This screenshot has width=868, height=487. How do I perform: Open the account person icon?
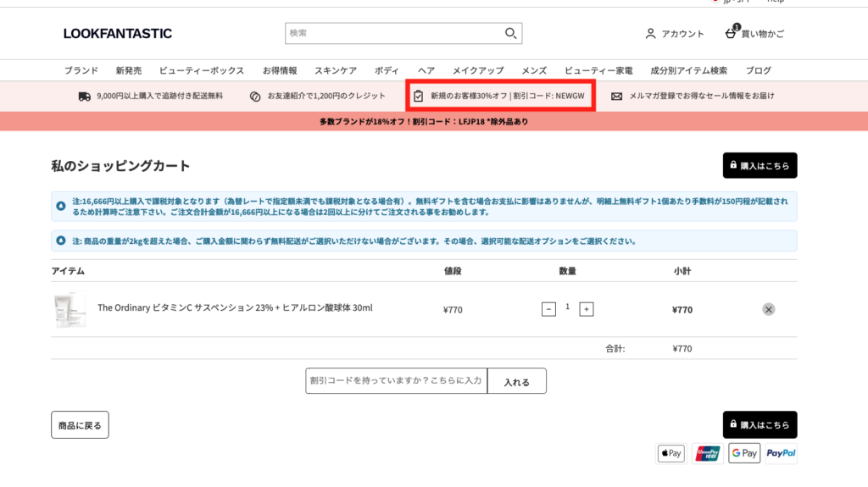coord(650,34)
